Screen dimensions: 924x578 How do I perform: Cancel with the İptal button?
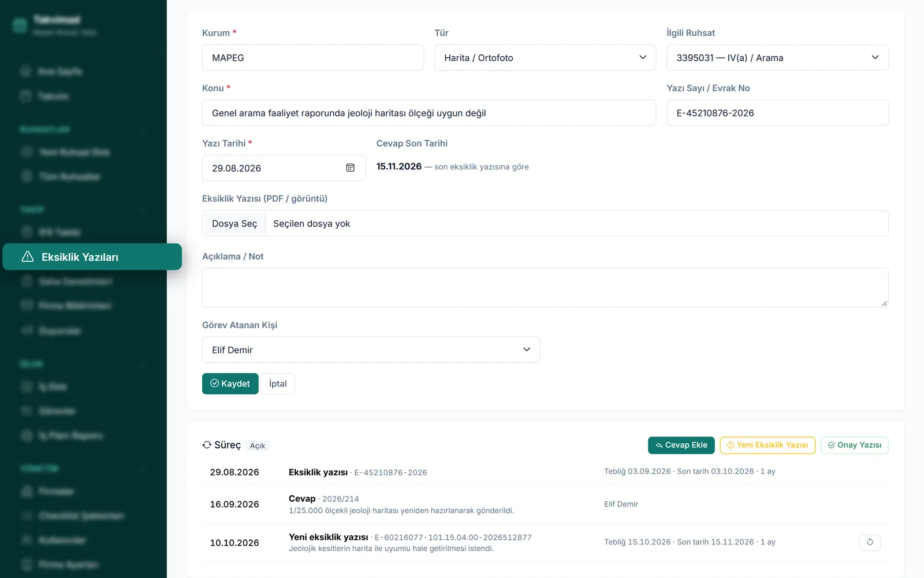(278, 384)
